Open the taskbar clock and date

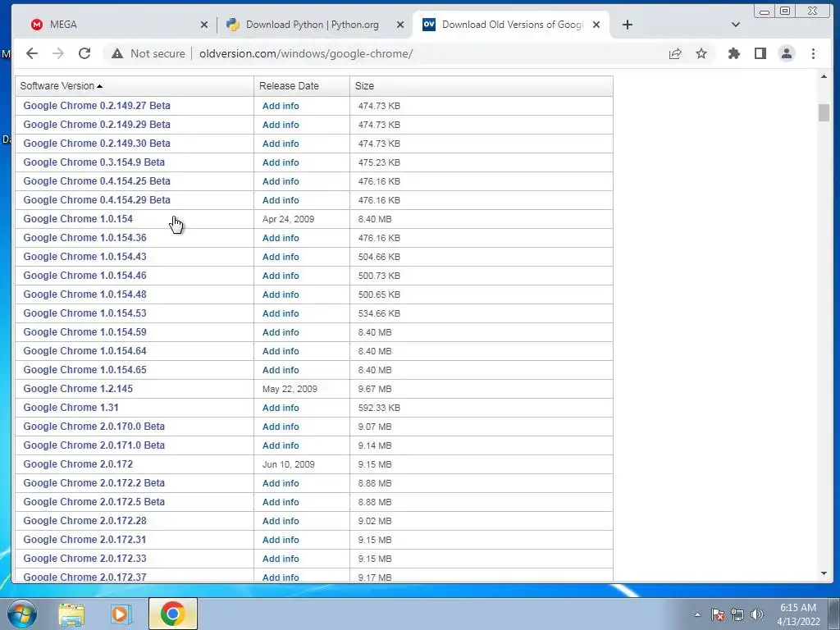[798, 614]
